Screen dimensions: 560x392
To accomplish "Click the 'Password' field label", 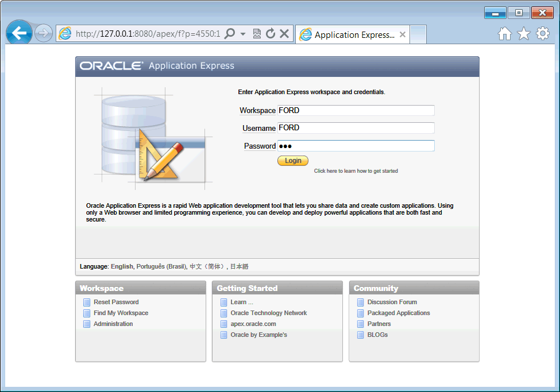I will point(260,146).
